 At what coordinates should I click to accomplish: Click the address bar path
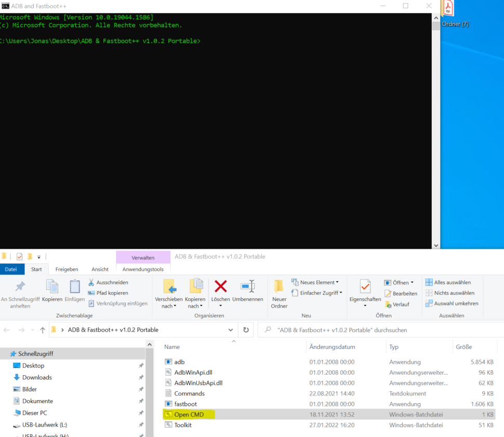coord(113,330)
